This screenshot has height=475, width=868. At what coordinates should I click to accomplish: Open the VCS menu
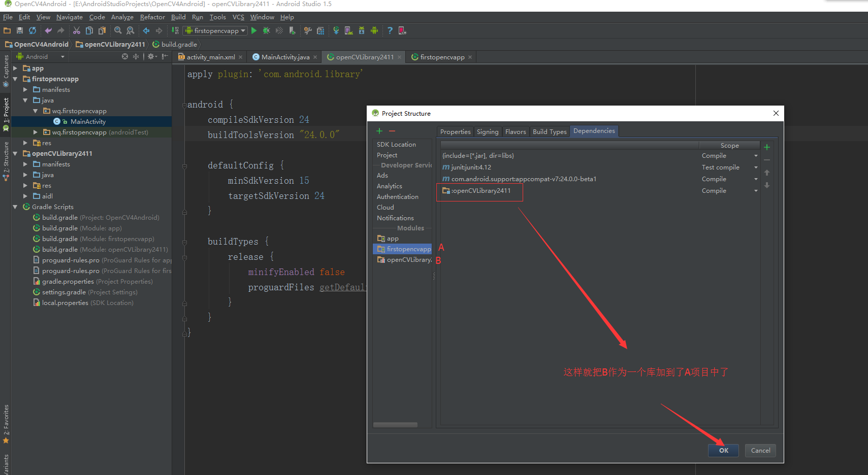[238, 17]
